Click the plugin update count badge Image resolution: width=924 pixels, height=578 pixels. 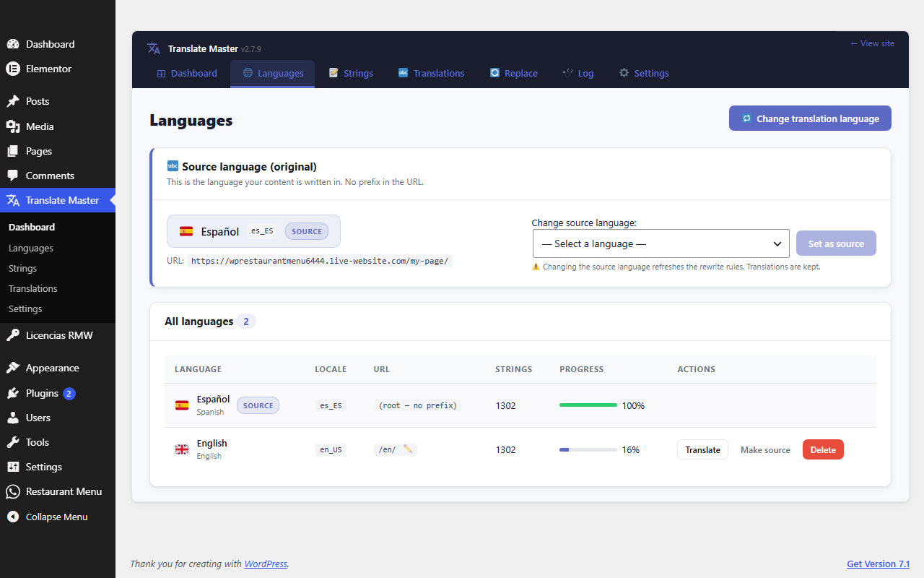pos(69,393)
